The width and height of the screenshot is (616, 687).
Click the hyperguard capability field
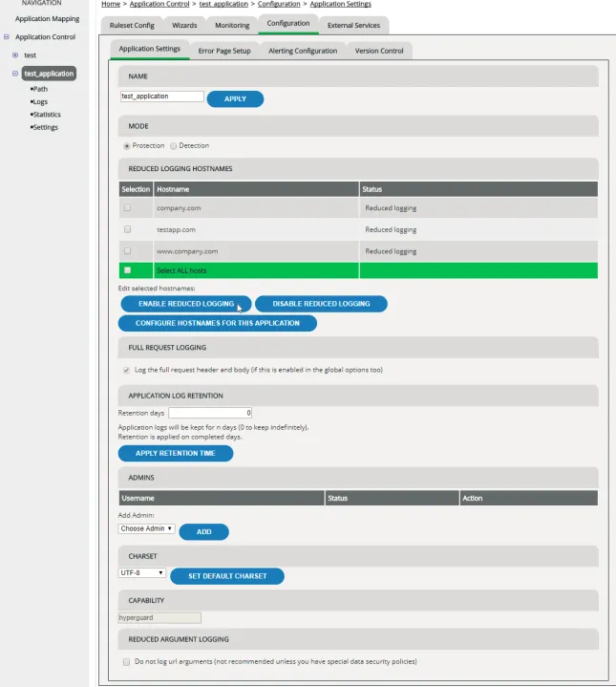coord(159,618)
